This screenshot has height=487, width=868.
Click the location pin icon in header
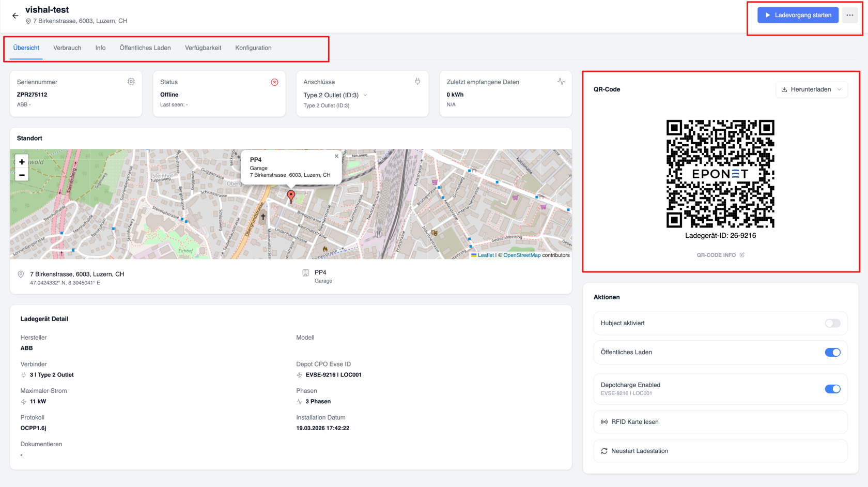(28, 21)
